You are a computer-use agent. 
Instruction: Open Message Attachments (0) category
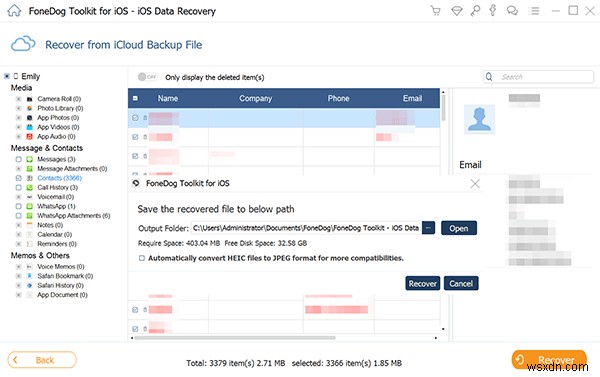(x=72, y=168)
